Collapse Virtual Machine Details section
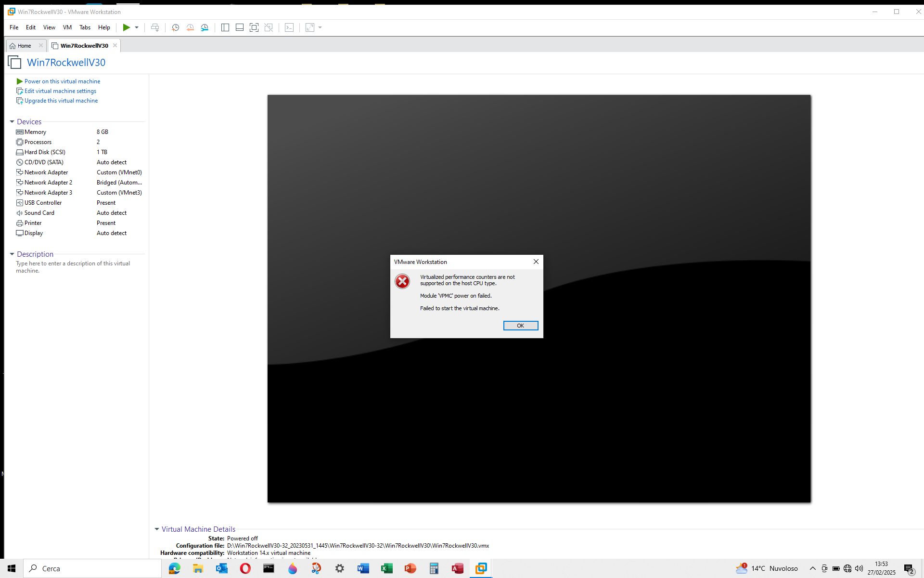Screen dimensions: 924x578 click(x=157, y=529)
